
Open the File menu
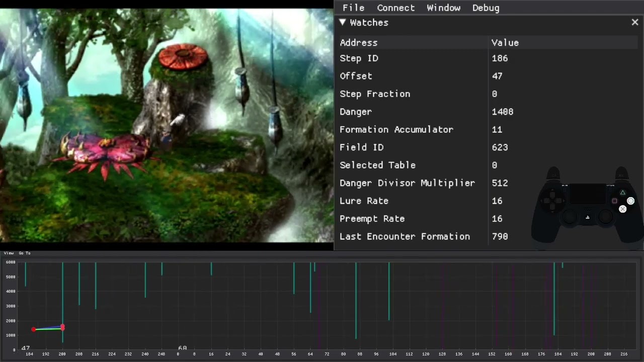353,8
